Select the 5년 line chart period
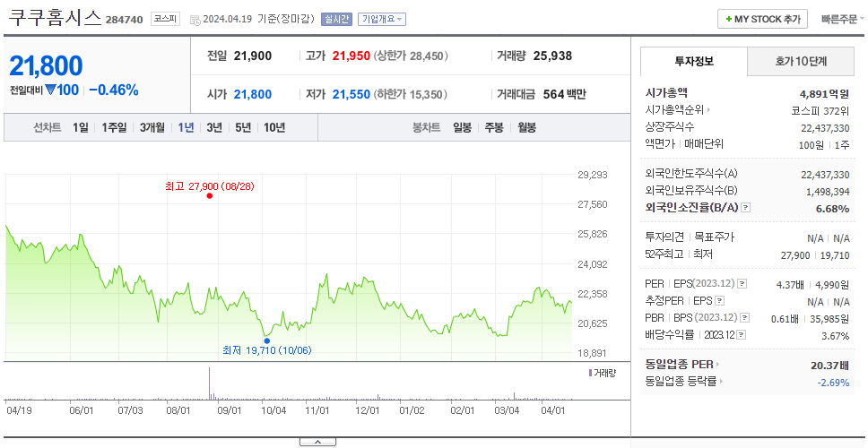The height and width of the screenshot is (448, 868). point(243,128)
